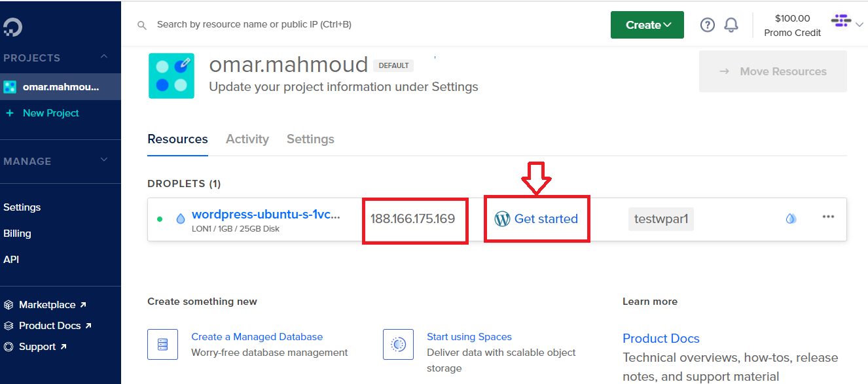Screen dimensions: 868x384
Task: Click the DROPLETS (1) heading
Action: (x=185, y=184)
